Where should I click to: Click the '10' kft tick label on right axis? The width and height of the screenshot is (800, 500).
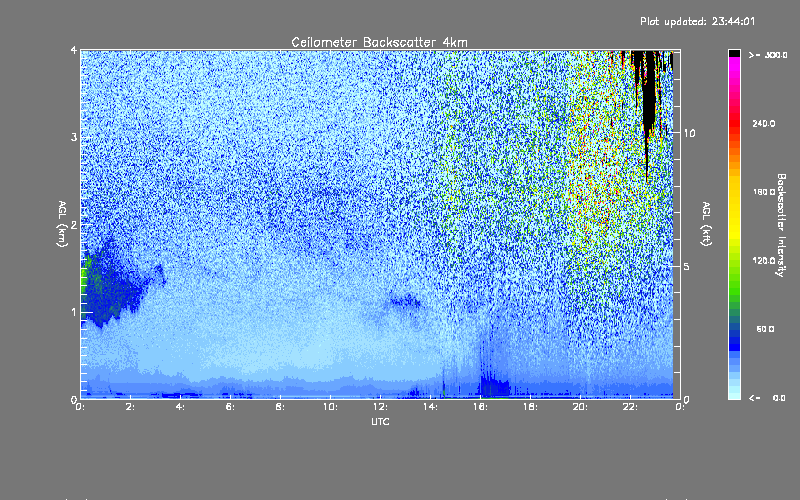pos(689,133)
